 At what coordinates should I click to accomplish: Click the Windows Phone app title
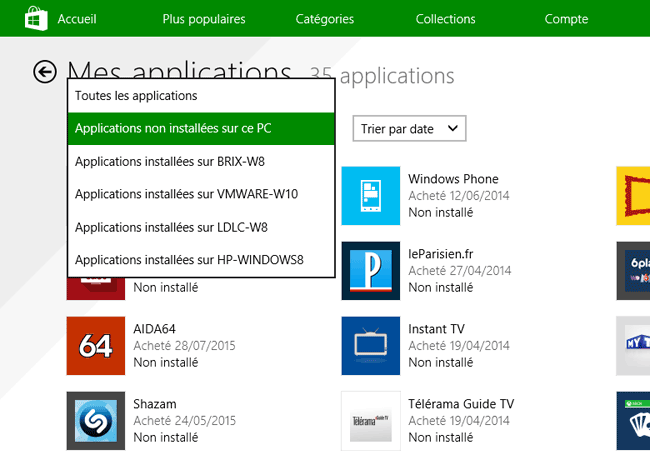(x=453, y=179)
